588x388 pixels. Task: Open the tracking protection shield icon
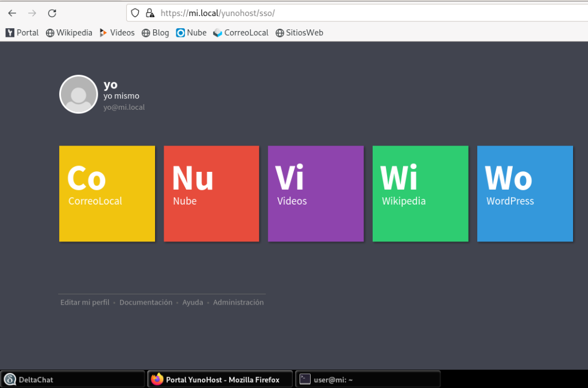click(x=135, y=13)
